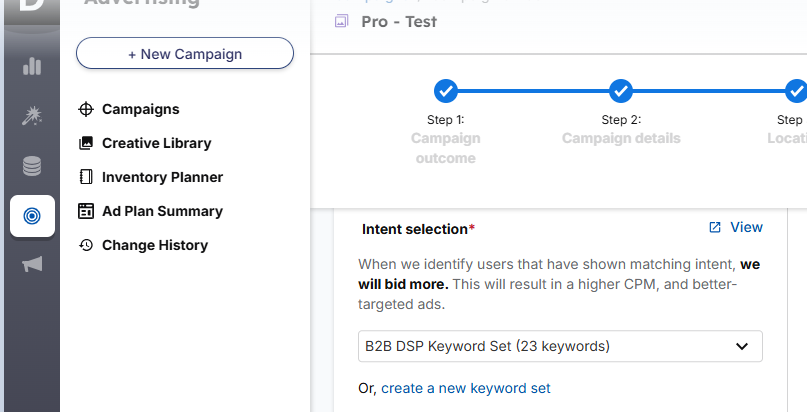Viewport: 807px width, 412px height.
Task: Click the third step checkmark circle
Action: pyautogui.click(x=796, y=91)
